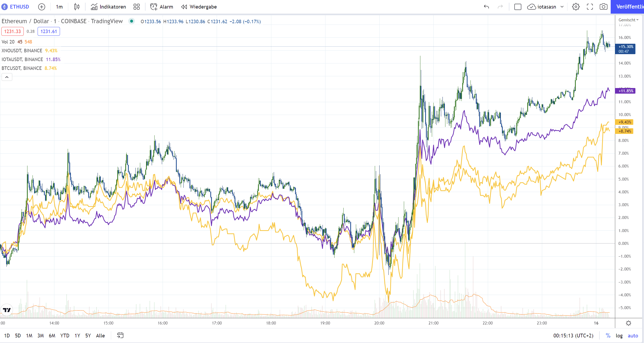Open price axis settings gear at bottom
The height and width of the screenshot is (343, 644).
coord(629,323)
